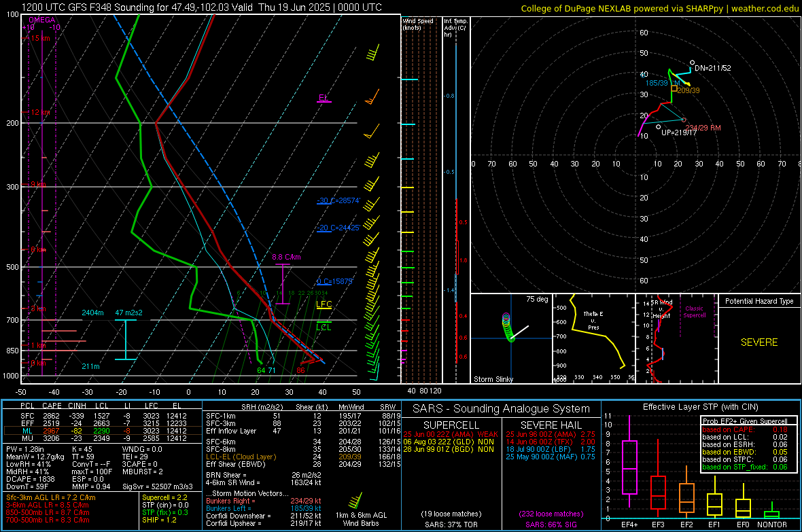
Task: Click the Storm Slinky panel label
Action: point(493,379)
